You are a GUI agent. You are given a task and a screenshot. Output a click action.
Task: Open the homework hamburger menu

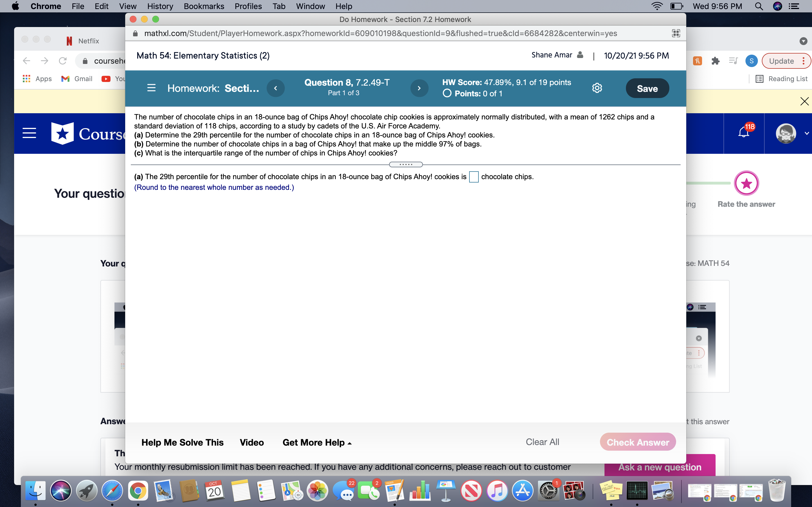pos(151,88)
